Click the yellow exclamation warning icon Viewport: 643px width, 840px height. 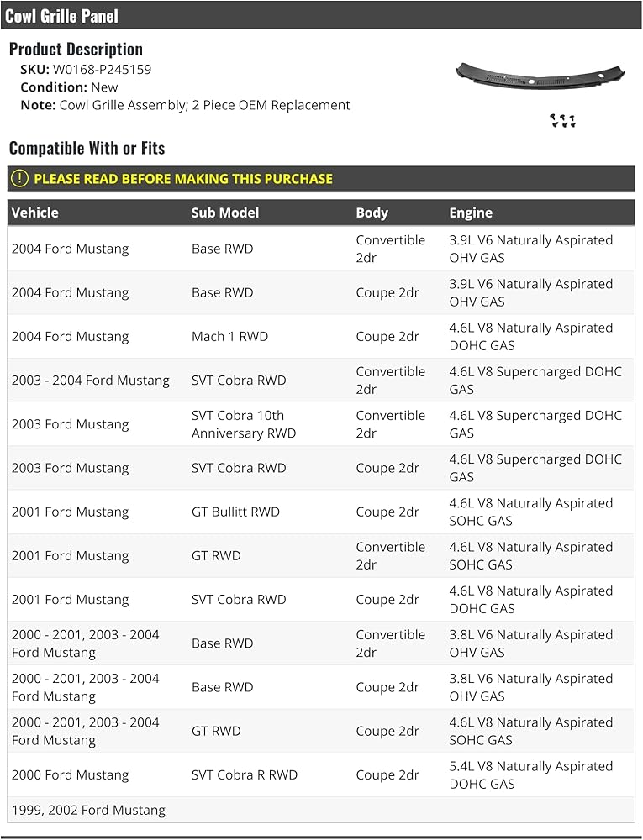[x=19, y=178]
